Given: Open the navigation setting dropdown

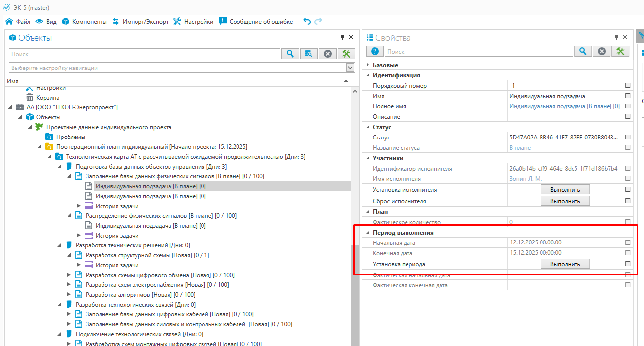Looking at the screenshot, I should coord(350,68).
